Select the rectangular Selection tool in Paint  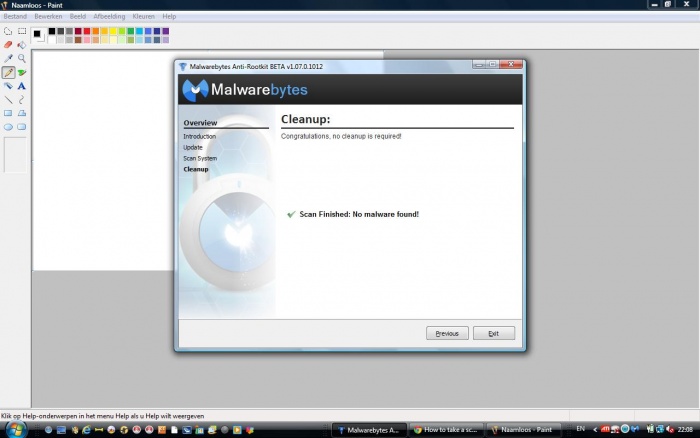(22, 31)
